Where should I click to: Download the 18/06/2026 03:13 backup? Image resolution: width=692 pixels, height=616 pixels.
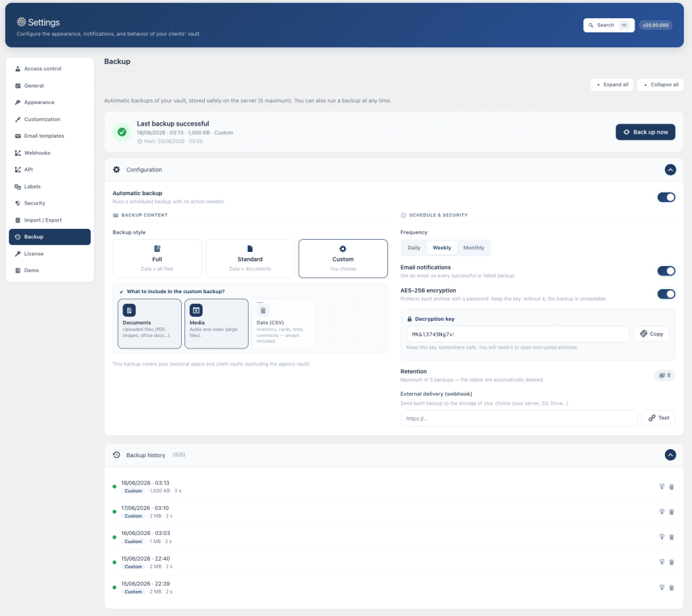tap(662, 487)
